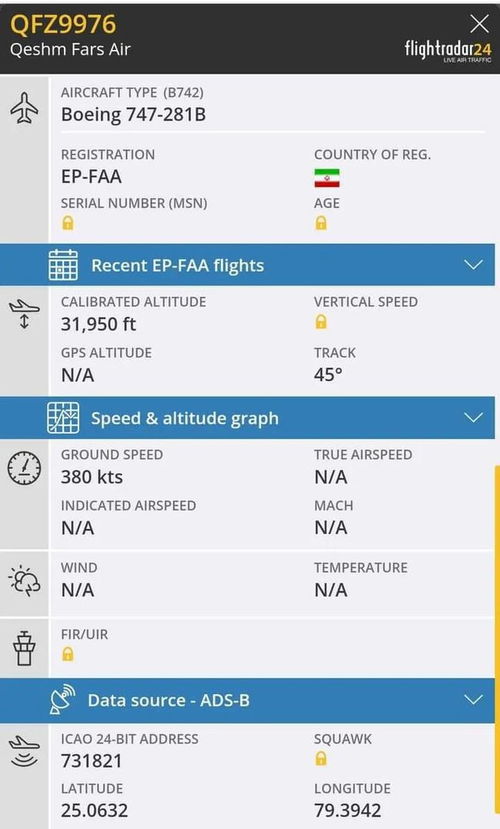Click the airplane aircraft-type icon
Image resolution: width=500 pixels, height=829 pixels.
coord(24,108)
